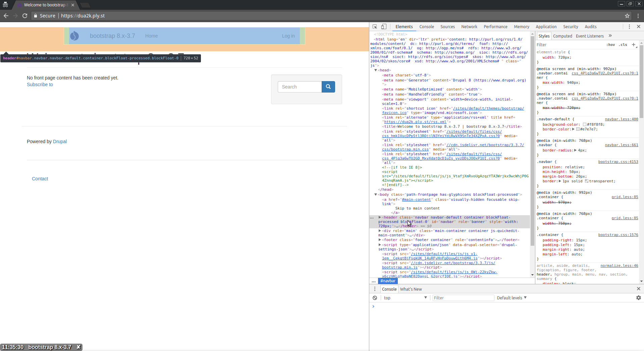This screenshot has width=644, height=351.
Task: Open the top context dropdown in console
Action: pyautogui.click(x=405, y=298)
